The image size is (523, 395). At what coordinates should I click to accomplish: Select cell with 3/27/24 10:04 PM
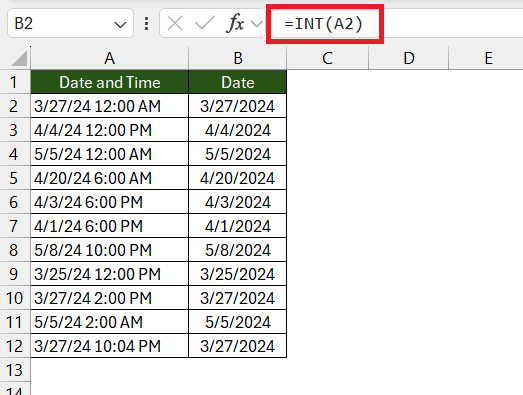pyautogui.click(x=109, y=346)
